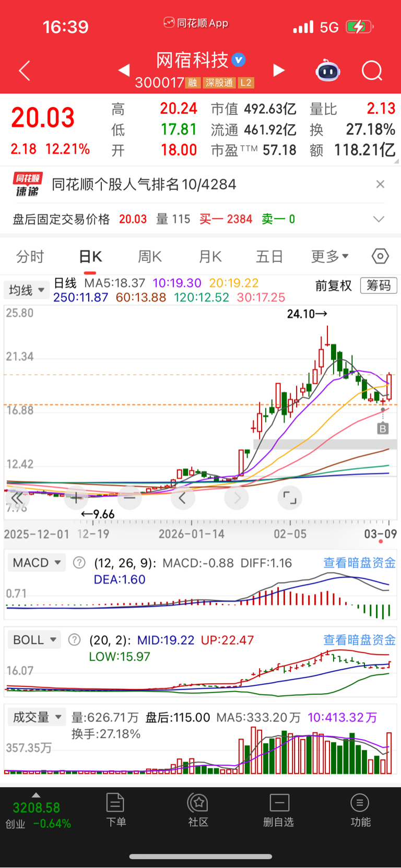Switch to next stock with right triangle
Image resolution: width=401 pixels, height=868 pixels.
tap(279, 70)
